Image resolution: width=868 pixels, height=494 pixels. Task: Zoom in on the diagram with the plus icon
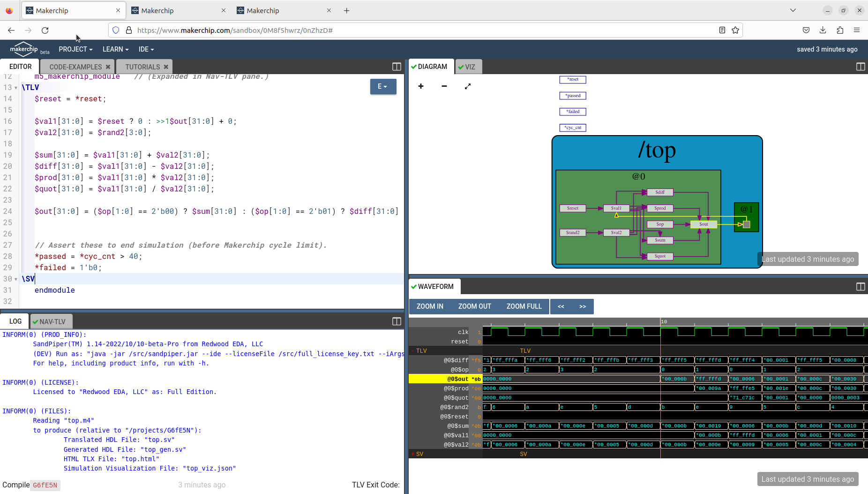pos(420,86)
